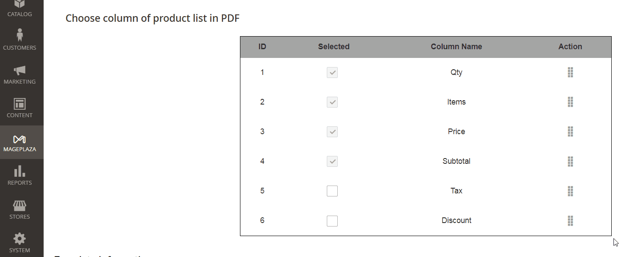Viewport: 644px width, 257px height.
Task: Click the drag handle for Qty row
Action: [x=570, y=72]
